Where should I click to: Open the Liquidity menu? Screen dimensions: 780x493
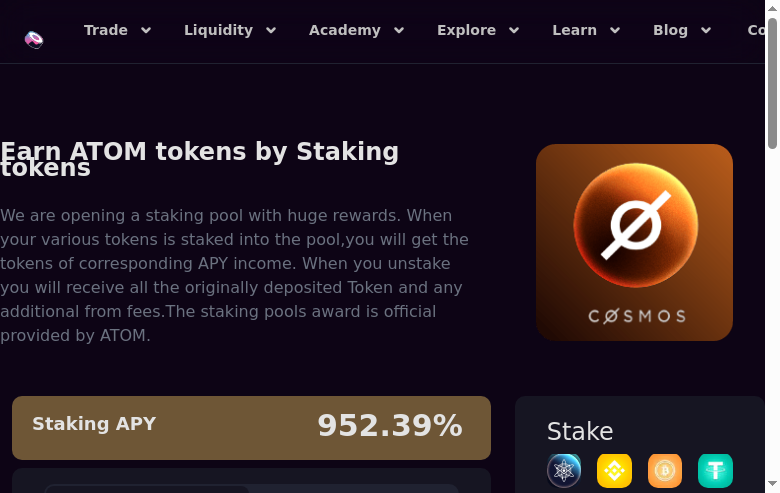click(x=218, y=30)
